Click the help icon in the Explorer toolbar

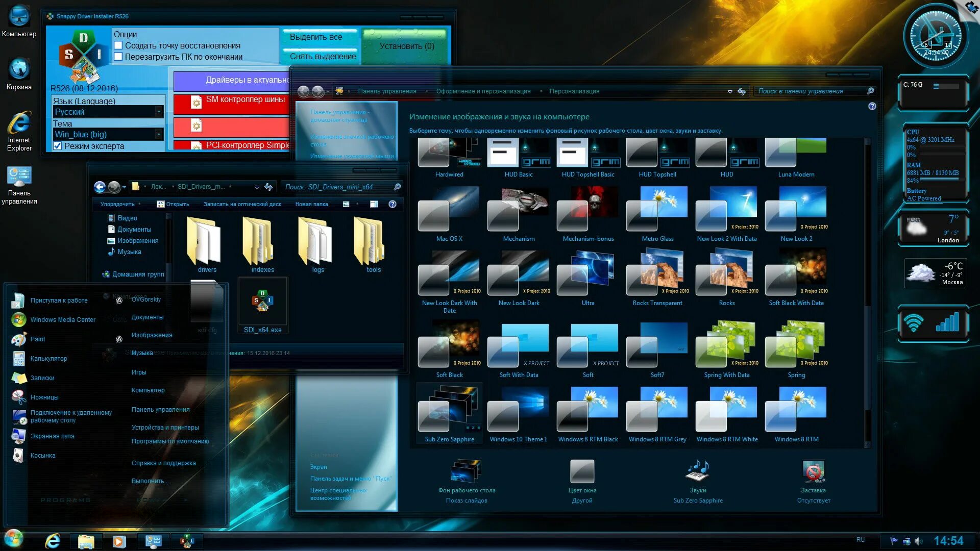click(392, 204)
